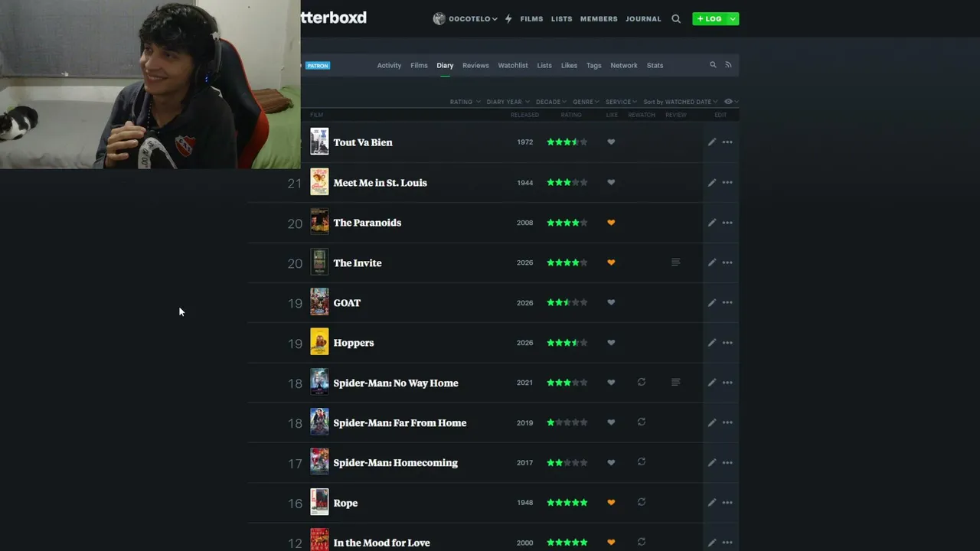Edit the Tout Va Bien diary entry

pos(712,142)
